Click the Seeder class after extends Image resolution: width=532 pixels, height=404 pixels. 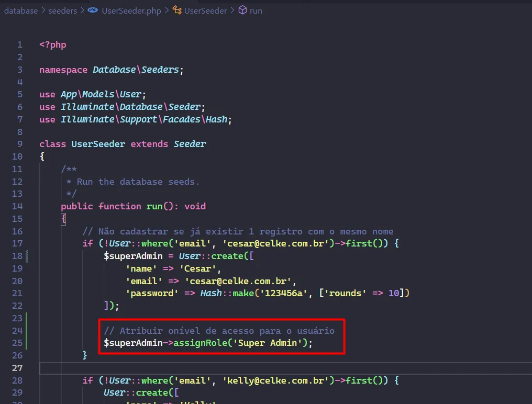pos(190,144)
